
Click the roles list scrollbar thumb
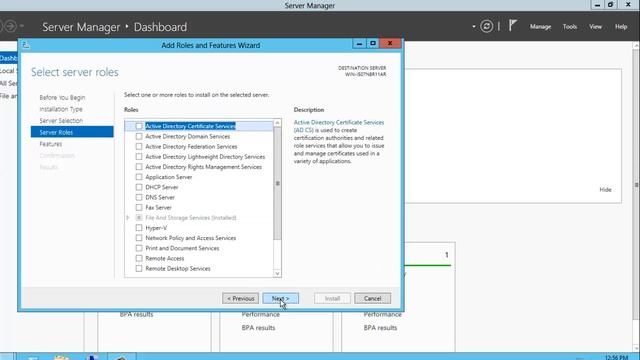click(x=278, y=184)
